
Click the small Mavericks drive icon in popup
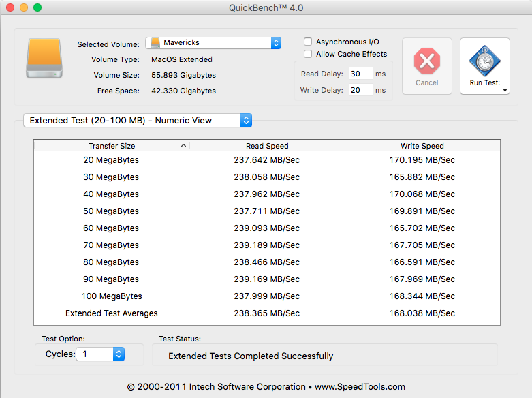coord(155,43)
